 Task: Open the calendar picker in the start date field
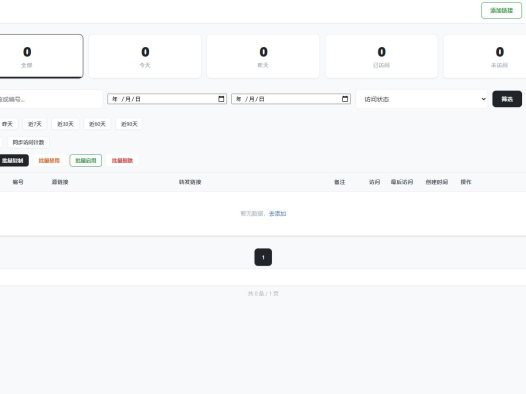[221, 99]
